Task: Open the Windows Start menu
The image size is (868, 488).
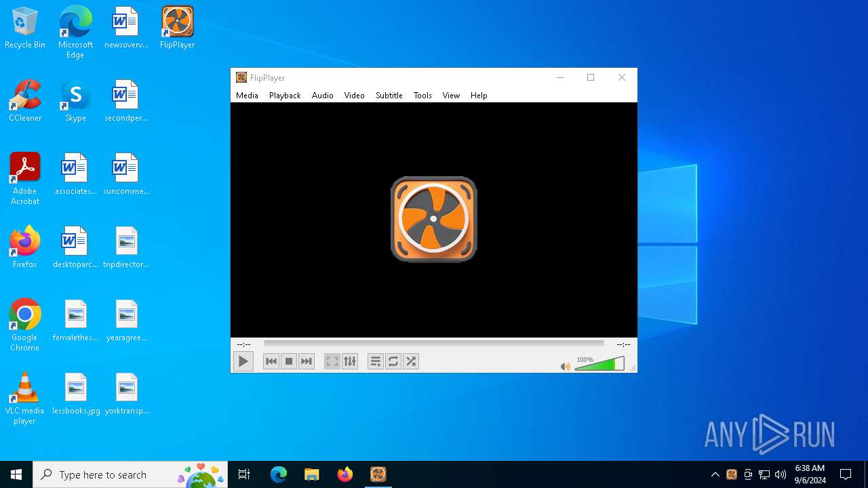Action: coord(16,474)
